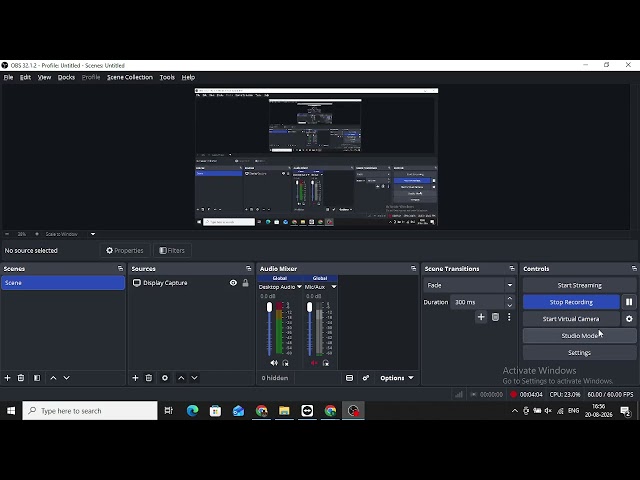Pop out the Controls dock
The image size is (640, 480).
634,269
